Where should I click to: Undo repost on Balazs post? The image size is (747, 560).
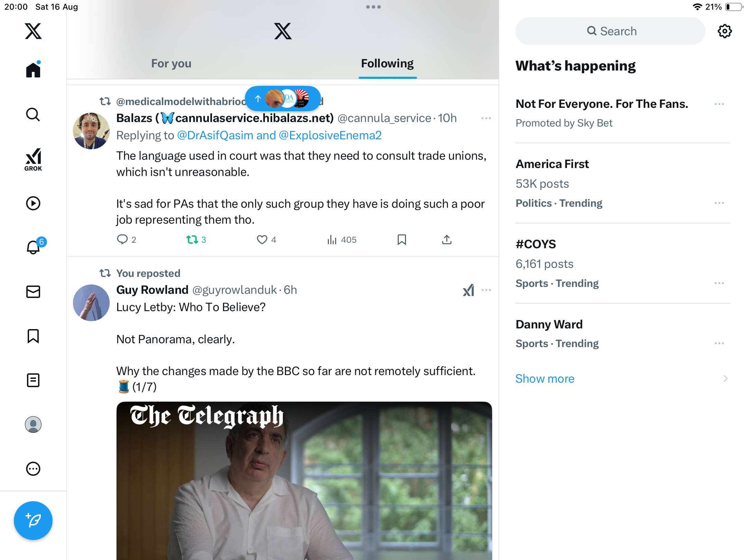[192, 240]
